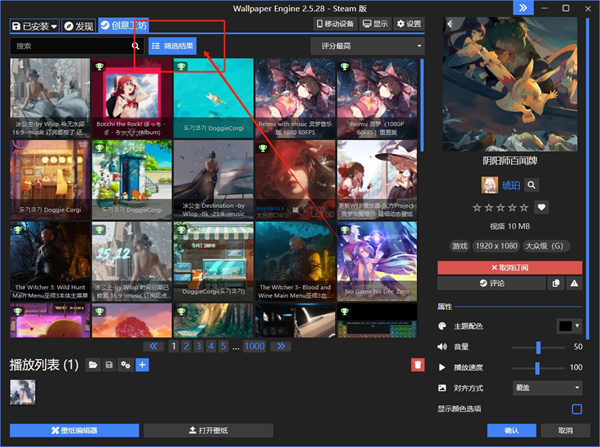The height and width of the screenshot is (447, 600).
Task: Delete playlist with red trash icon
Action: coord(418,365)
